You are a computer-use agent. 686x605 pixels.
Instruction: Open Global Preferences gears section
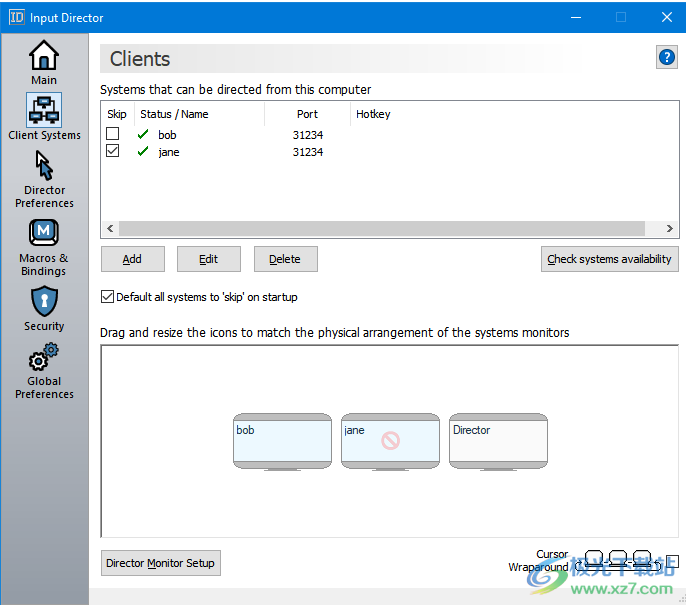44,371
